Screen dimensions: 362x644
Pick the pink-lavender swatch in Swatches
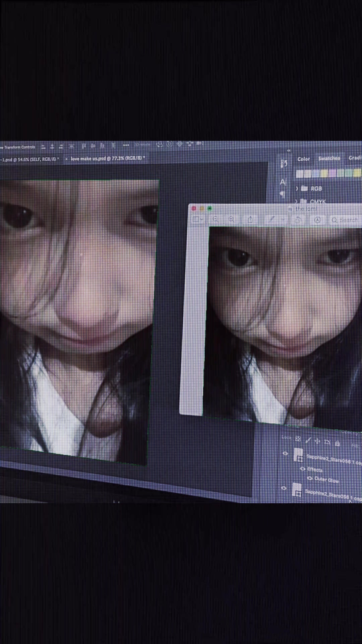click(x=332, y=173)
